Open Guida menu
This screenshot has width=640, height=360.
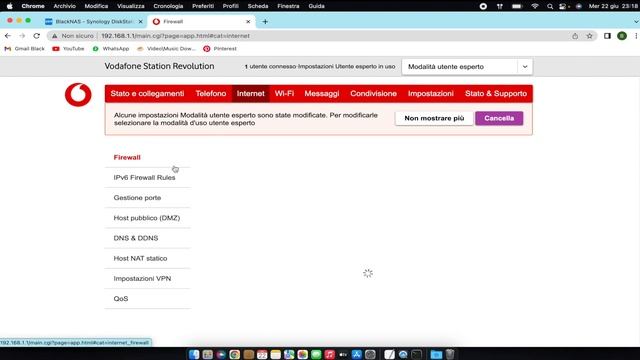click(316, 6)
